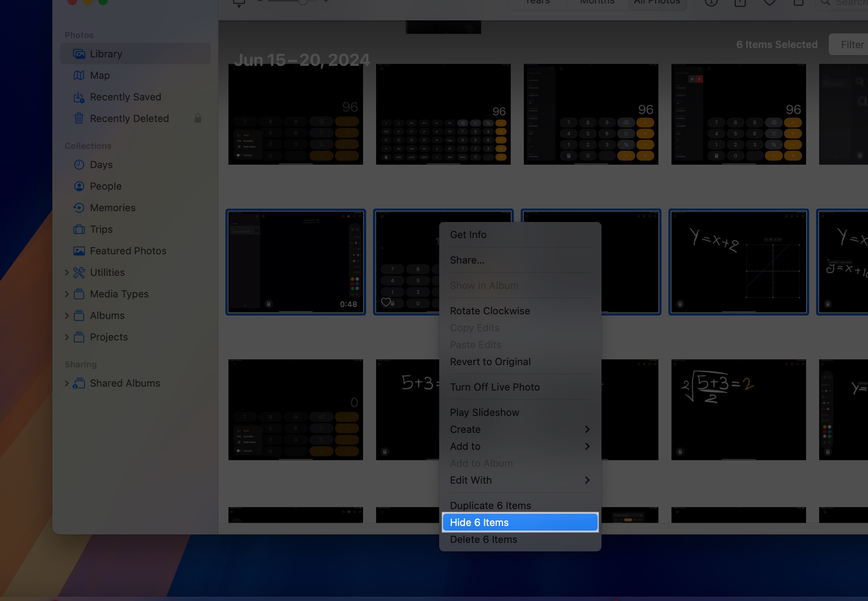
Task: Click the rotate icon in the top toolbar
Action: click(x=798, y=3)
